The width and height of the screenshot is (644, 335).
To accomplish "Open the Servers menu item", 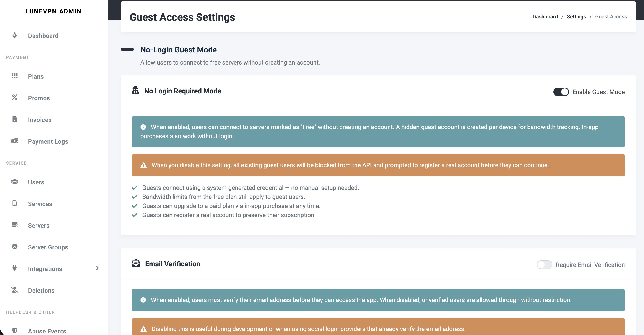I will 39,226.
